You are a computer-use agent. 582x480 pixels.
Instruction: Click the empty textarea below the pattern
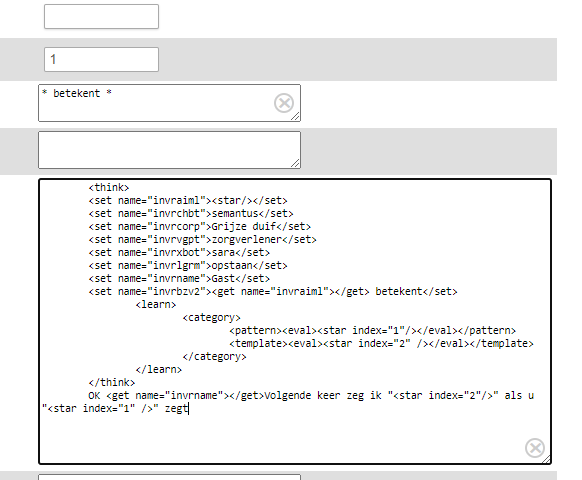tap(169, 150)
